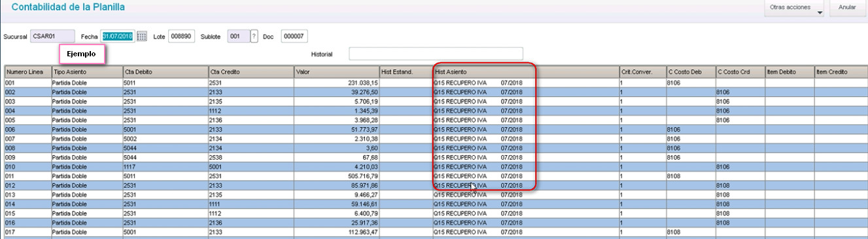The image size is (868, 239).
Task: Click Hist Asiento cell in line 015
Action: click(x=526, y=213)
